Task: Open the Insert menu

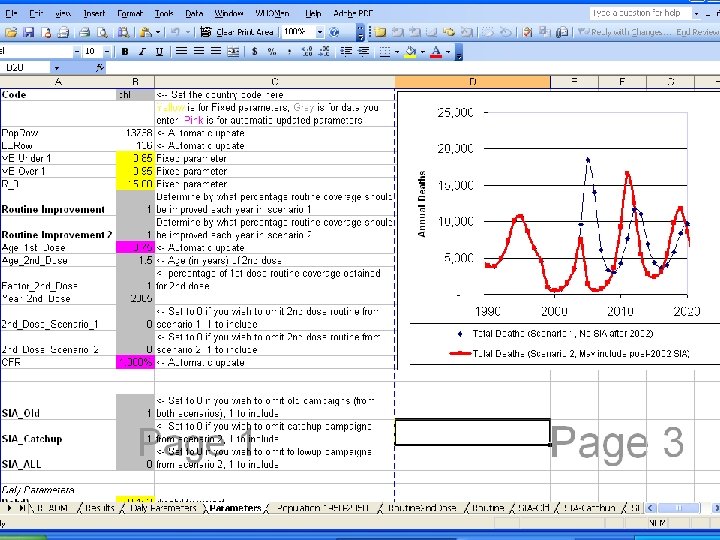Action: (x=94, y=14)
